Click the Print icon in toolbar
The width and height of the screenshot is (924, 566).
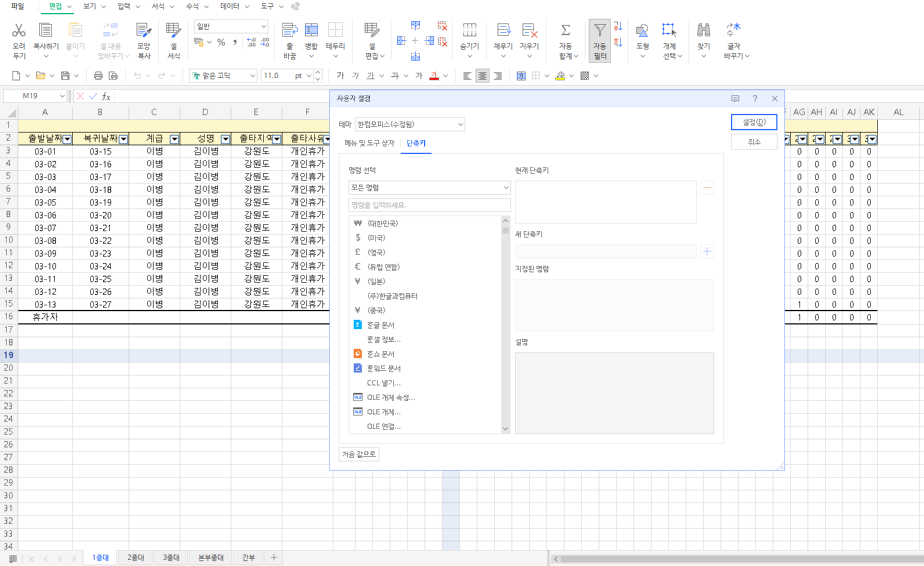[x=98, y=75]
